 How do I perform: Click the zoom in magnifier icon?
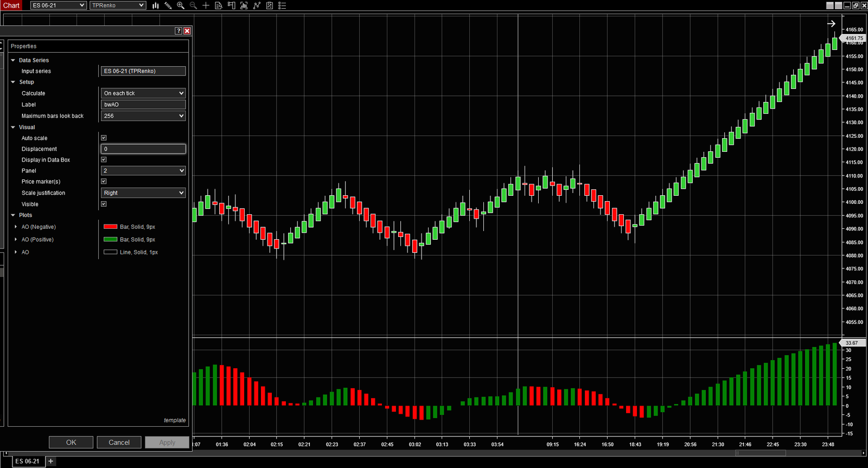pyautogui.click(x=181, y=5)
